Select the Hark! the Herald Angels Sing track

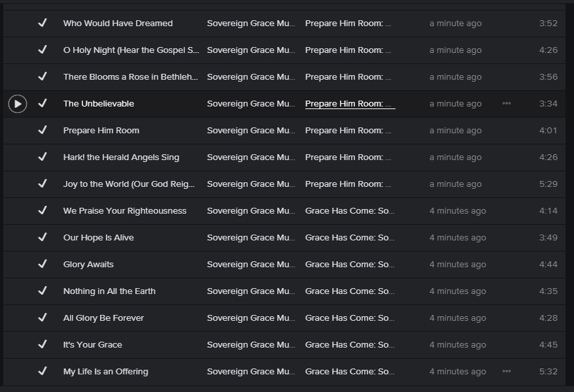point(121,157)
